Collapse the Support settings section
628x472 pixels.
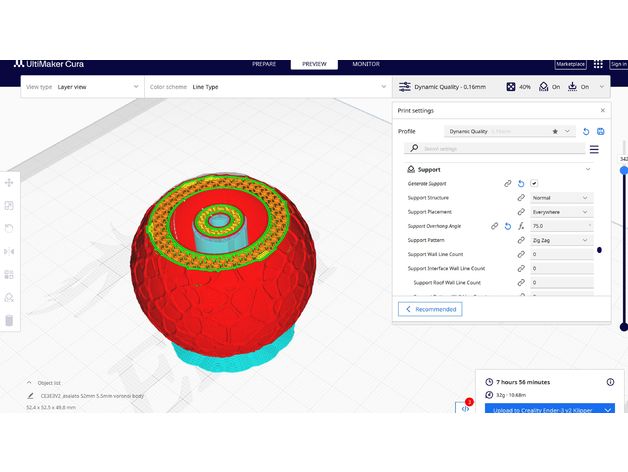click(588, 170)
